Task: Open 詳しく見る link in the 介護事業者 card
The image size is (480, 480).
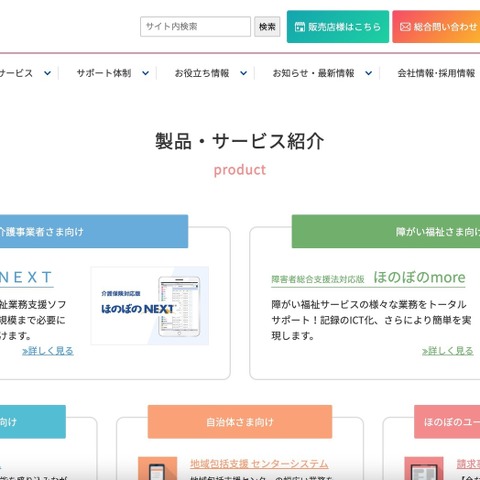Action: 48,351
